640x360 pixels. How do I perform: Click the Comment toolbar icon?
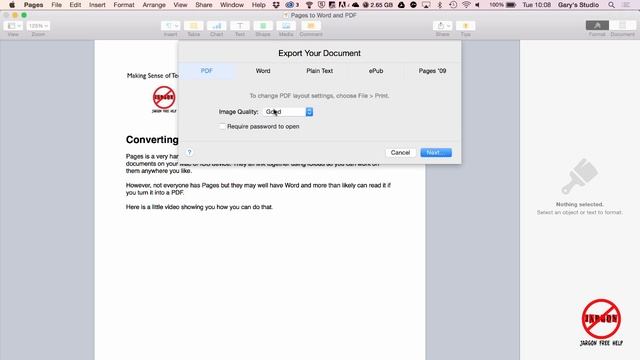pos(311,26)
